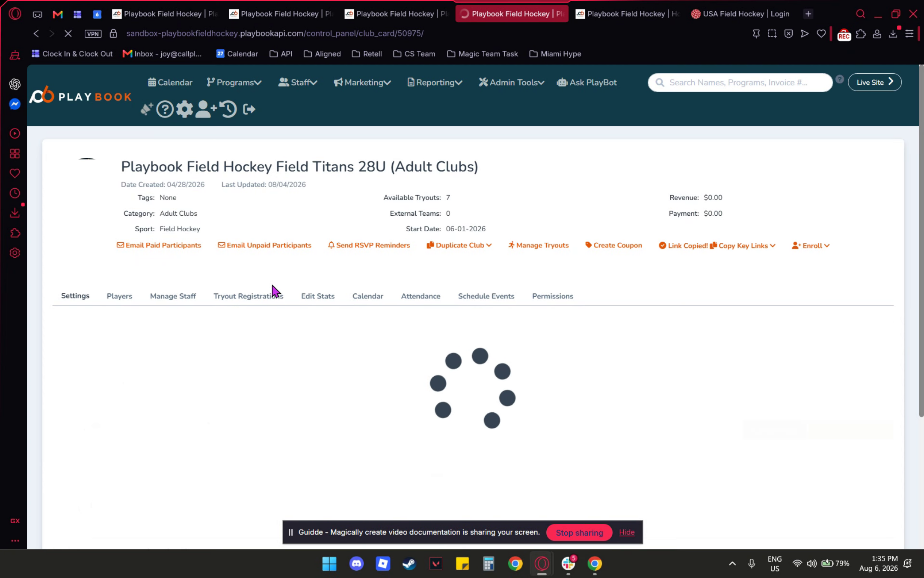
Task: Switch to the Attendance tab
Action: click(x=421, y=296)
